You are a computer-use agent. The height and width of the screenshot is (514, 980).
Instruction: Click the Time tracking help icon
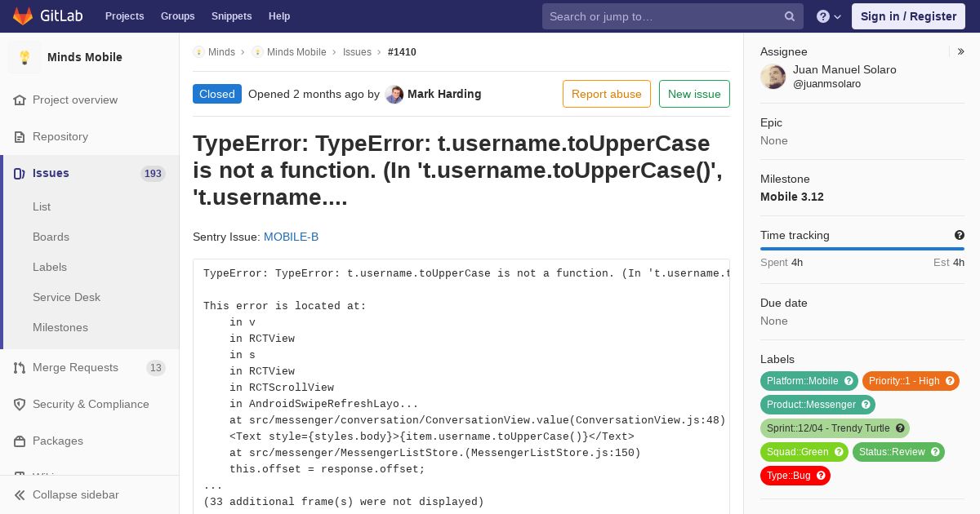point(960,235)
